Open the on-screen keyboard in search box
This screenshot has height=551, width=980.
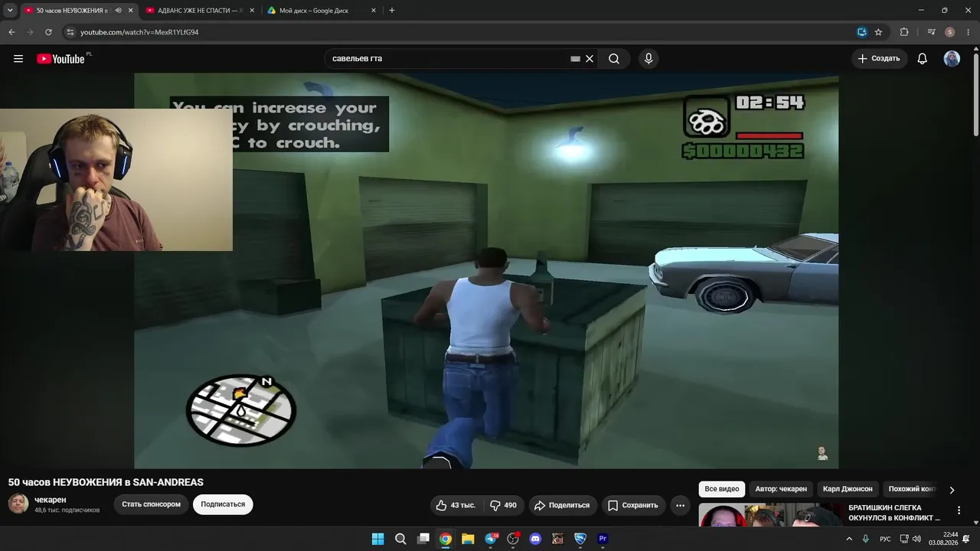pyautogui.click(x=575, y=59)
